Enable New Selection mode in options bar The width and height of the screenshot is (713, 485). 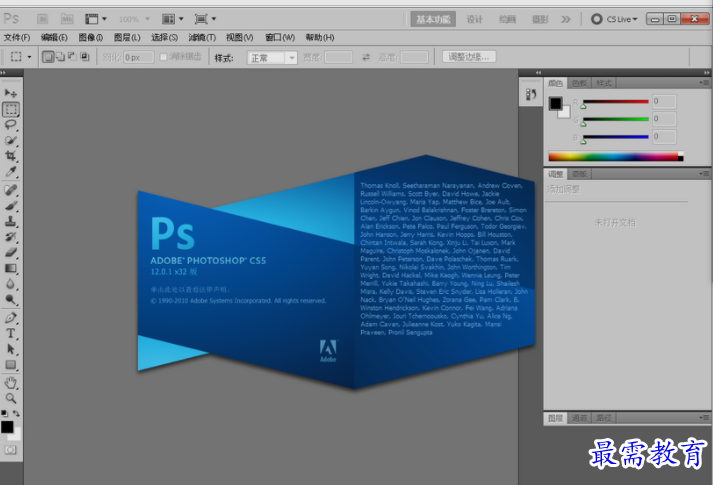[48, 57]
